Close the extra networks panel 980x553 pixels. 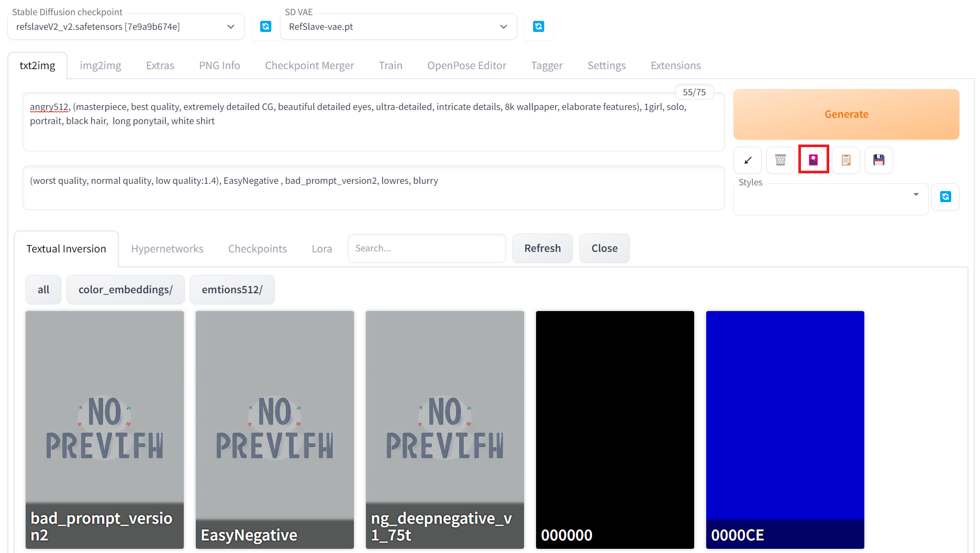click(x=605, y=248)
